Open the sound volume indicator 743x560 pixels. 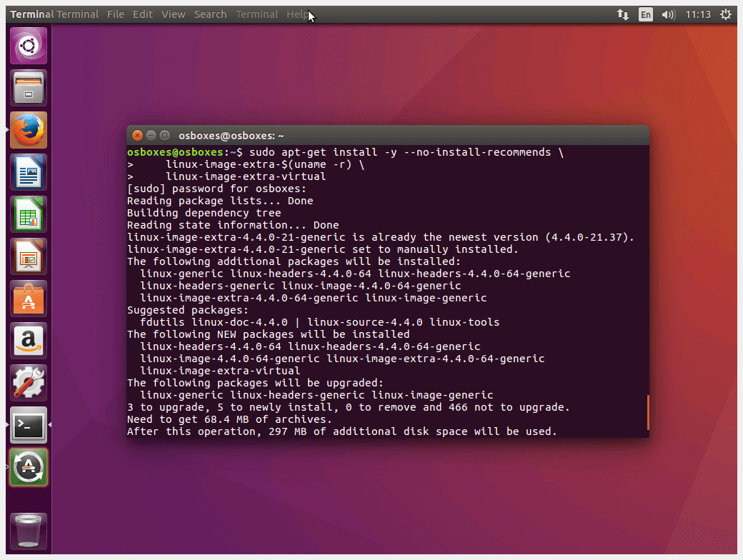coord(669,14)
